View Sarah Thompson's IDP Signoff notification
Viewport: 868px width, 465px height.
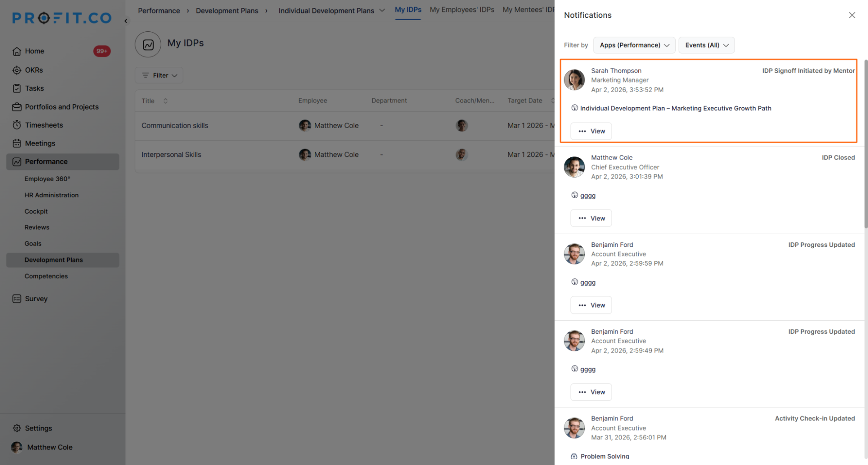click(x=591, y=131)
